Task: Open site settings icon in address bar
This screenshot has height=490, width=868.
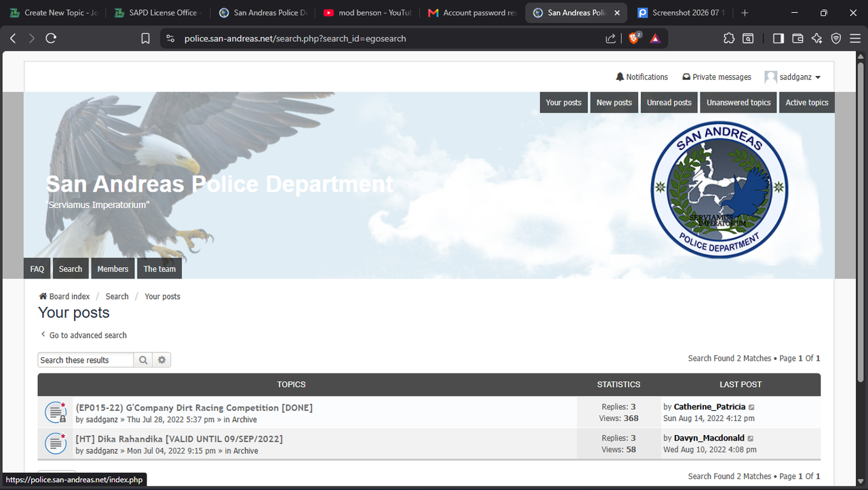Action: [x=170, y=39]
